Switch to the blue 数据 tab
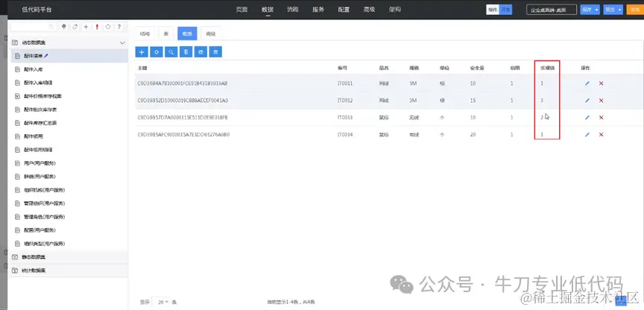 click(x=187, y=34)
